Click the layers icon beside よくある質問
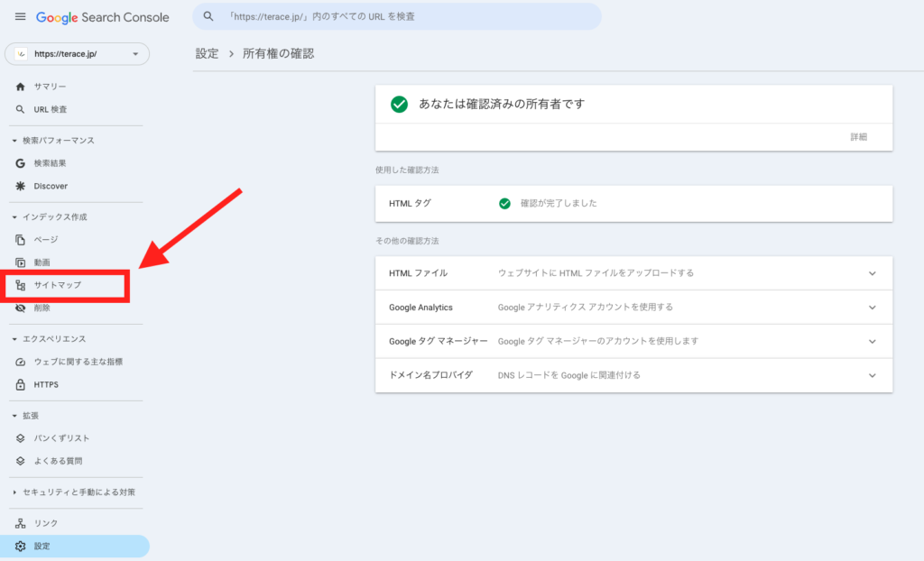 (x=21, y=462)
